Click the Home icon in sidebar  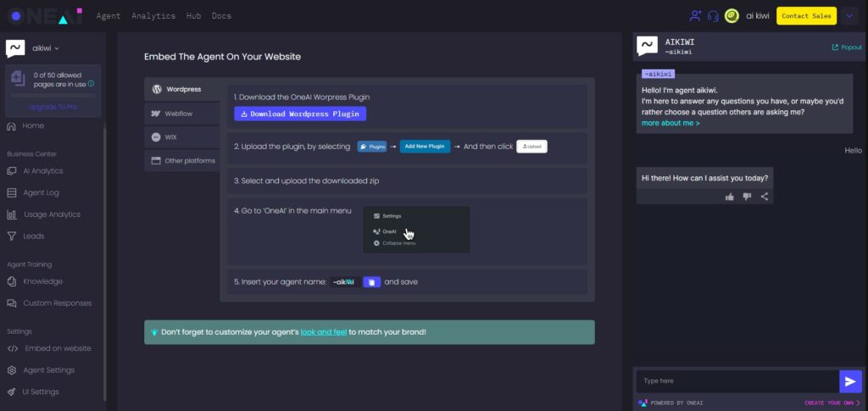[x=11, y=126]
